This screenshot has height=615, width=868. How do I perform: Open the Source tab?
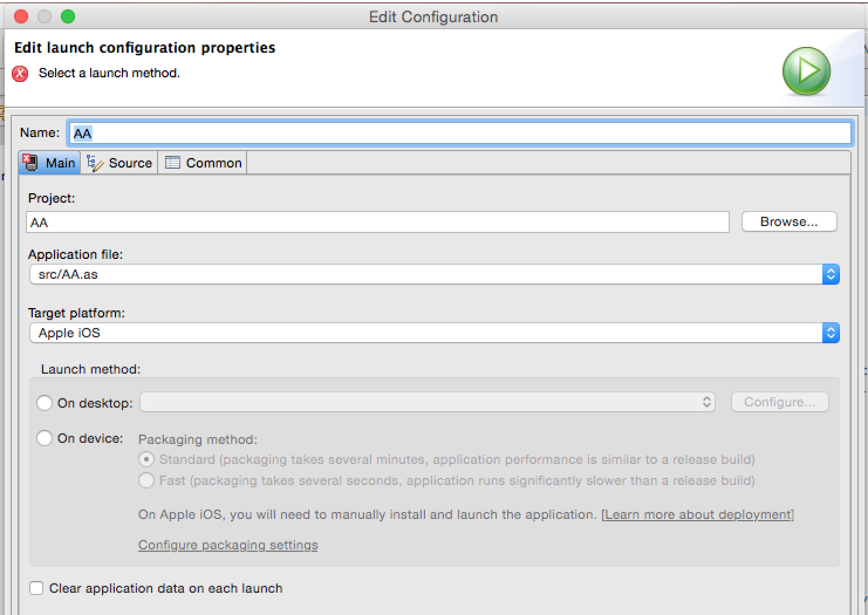[119, 163]
